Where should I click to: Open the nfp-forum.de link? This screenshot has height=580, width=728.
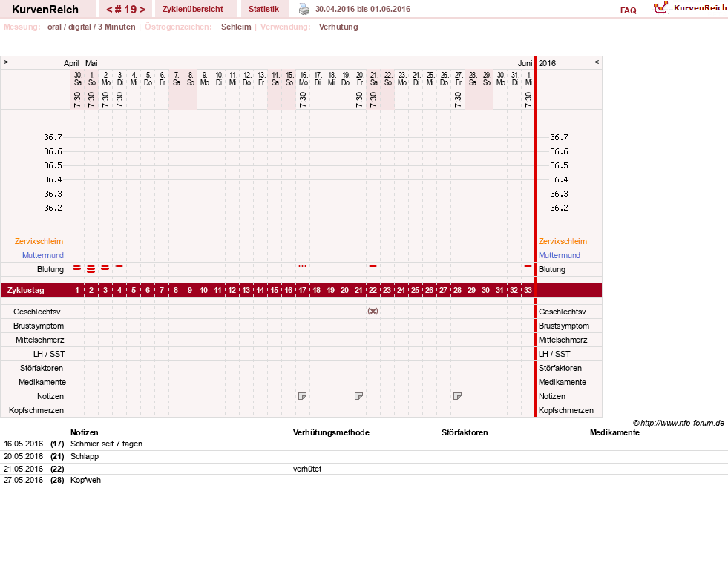coord(683,423)
